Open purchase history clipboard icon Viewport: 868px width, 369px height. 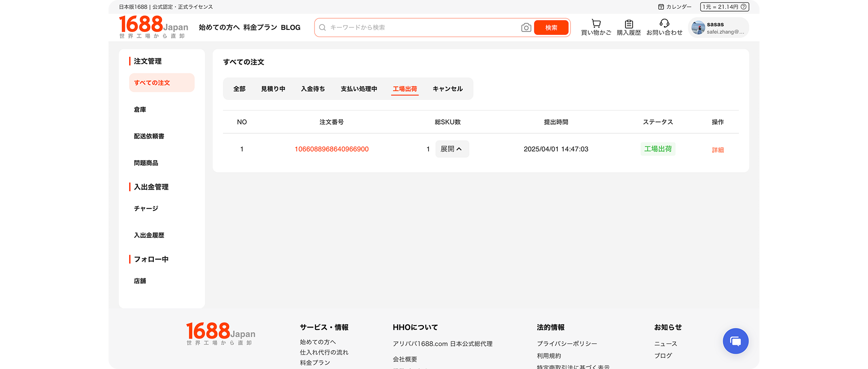(629, 24)
